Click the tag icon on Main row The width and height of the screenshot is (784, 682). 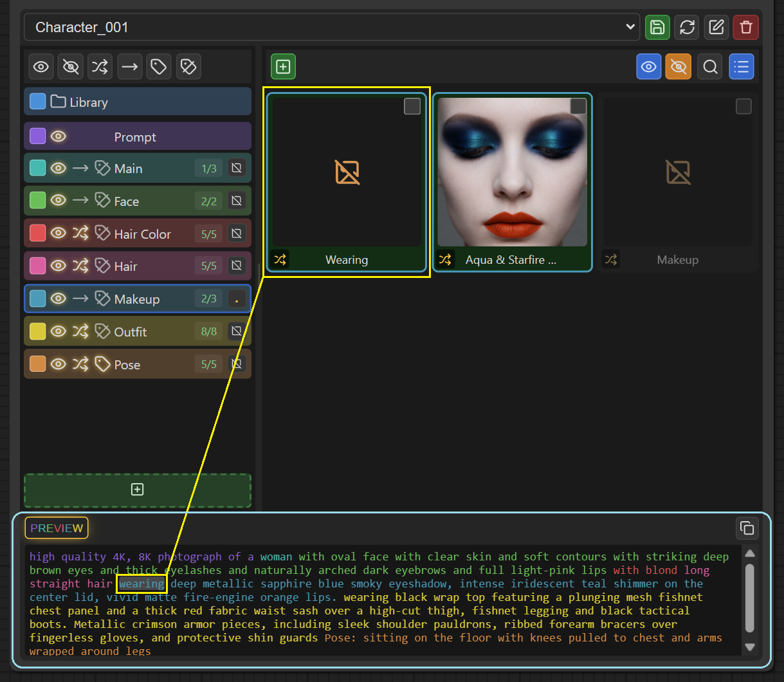(102, 169)
